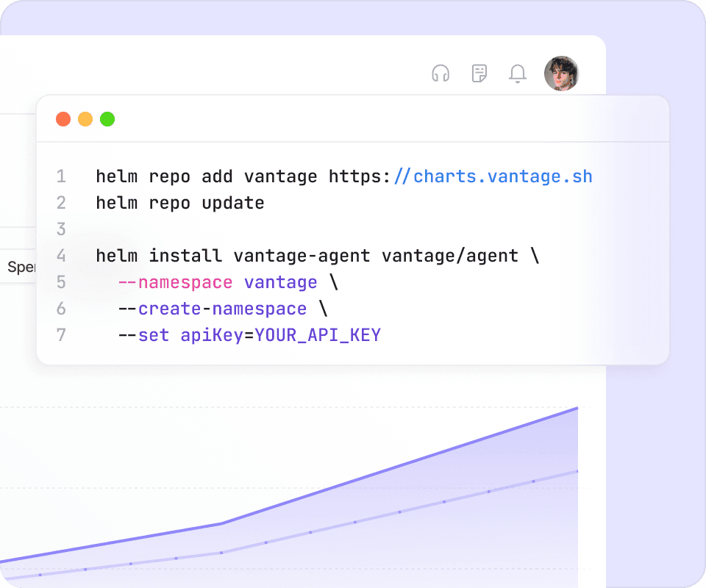Select line number 4 in gutter

61,256
